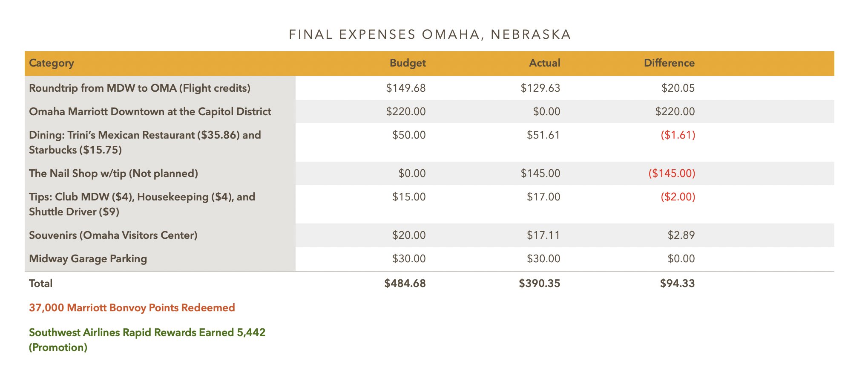Select the Southwest Rapid Rewards Earned note
Viewport: 868px width, 377px height.
(147, 339)
